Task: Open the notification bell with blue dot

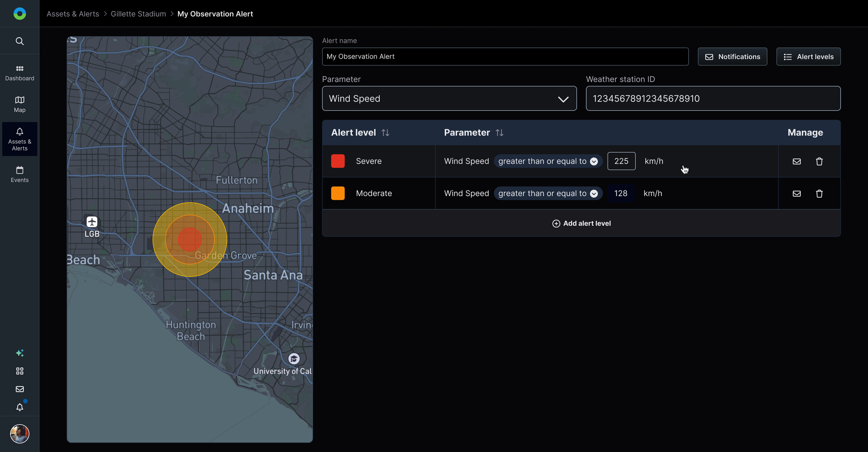Action: [x=20, y=407]
